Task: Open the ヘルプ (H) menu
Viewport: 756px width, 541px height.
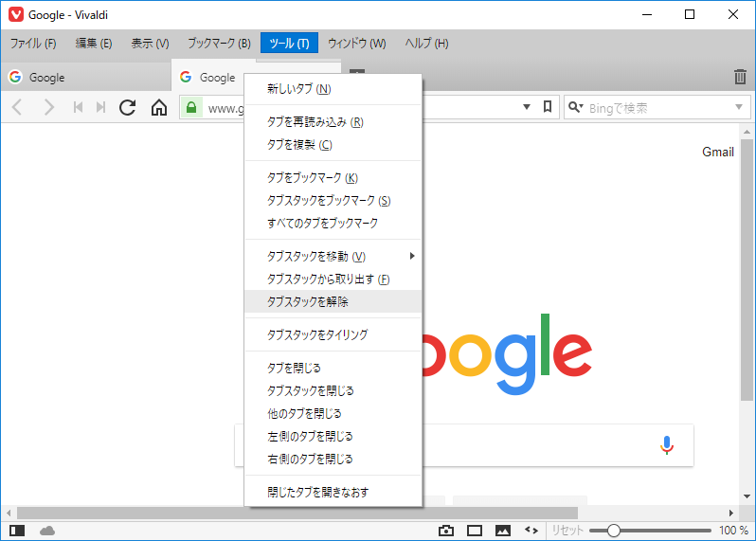Action: pyautogui.click(x=426, y=44)
